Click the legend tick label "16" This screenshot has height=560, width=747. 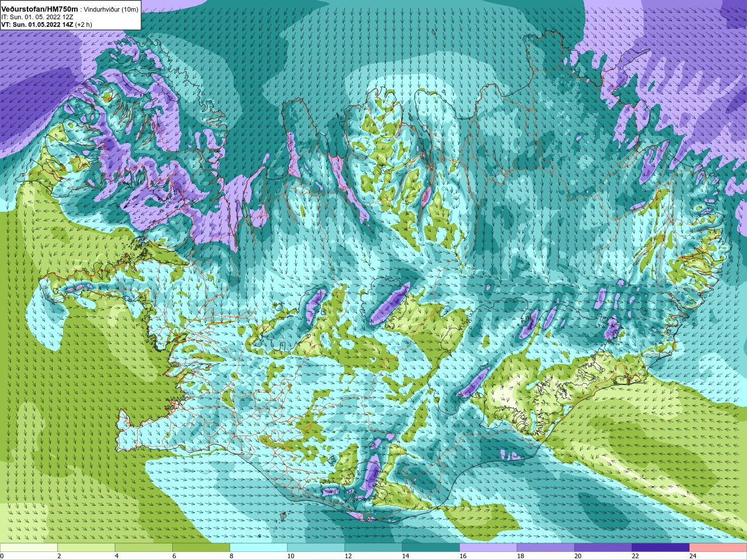(463, 556)
